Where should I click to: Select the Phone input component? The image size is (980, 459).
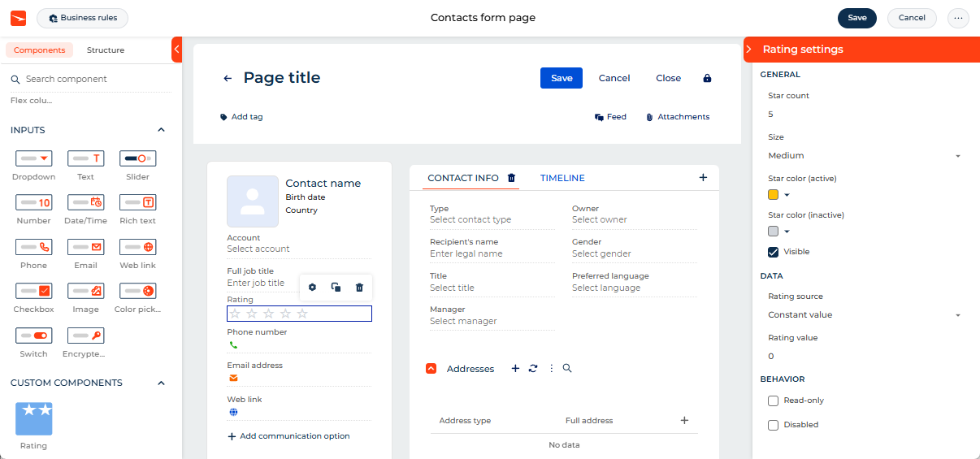34,253
